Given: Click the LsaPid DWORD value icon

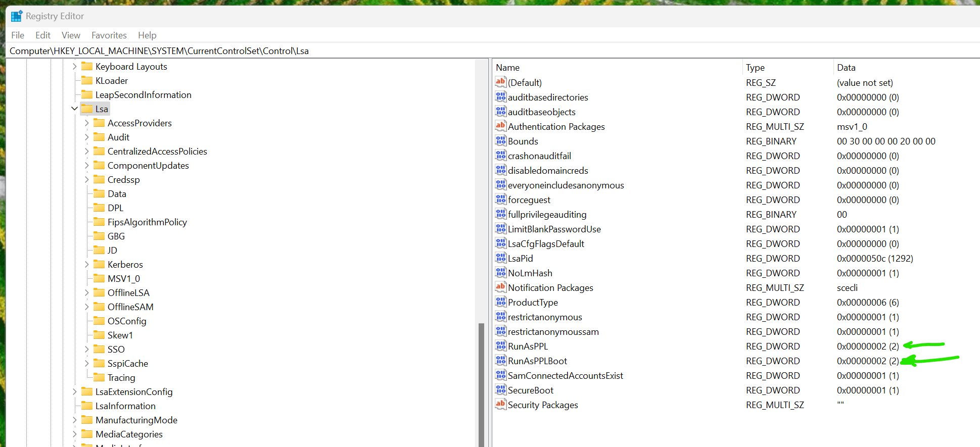Looking at the screenshot, I should (x=501, y=258).
